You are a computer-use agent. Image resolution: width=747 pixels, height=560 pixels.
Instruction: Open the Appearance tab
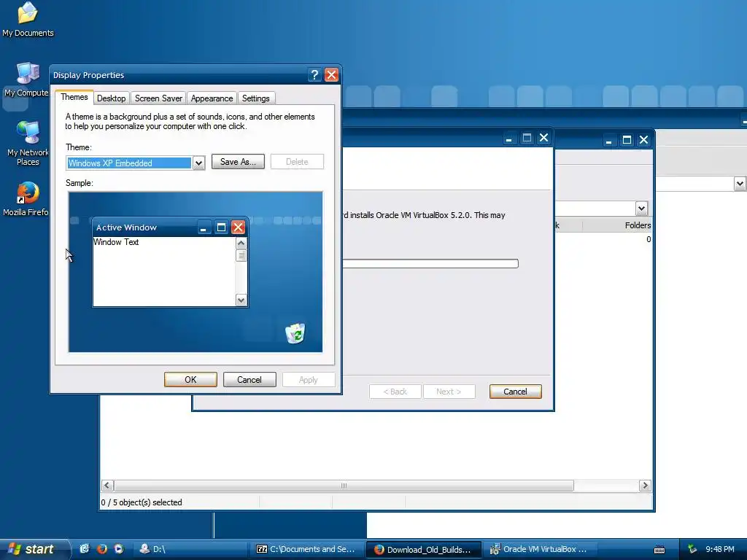point(212,98)
